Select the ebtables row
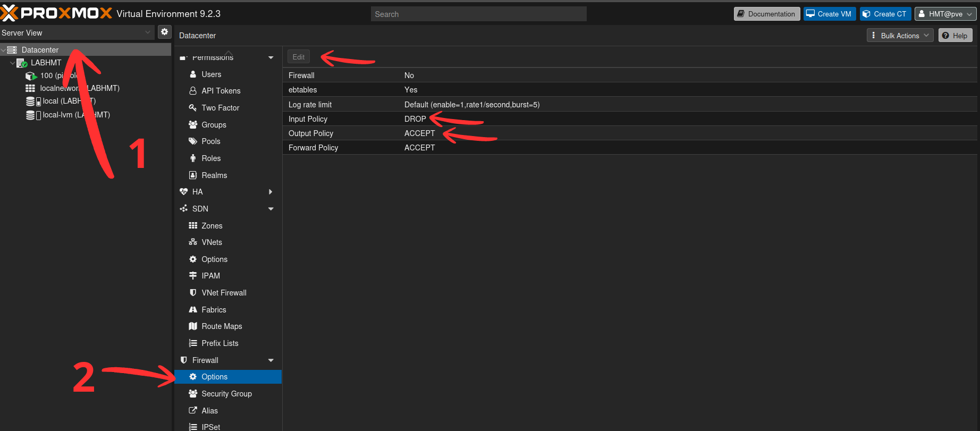Viewport: 980px width, 431px height. 630,90
